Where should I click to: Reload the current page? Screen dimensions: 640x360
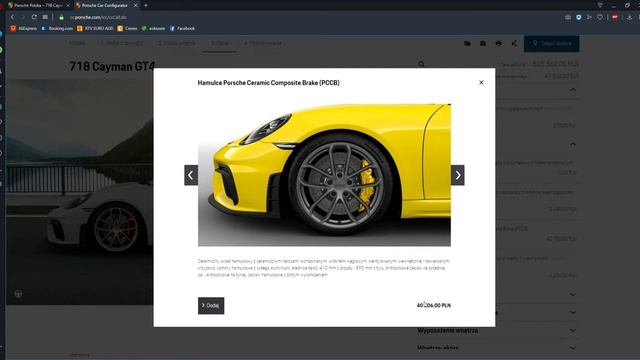pos(34,17)
